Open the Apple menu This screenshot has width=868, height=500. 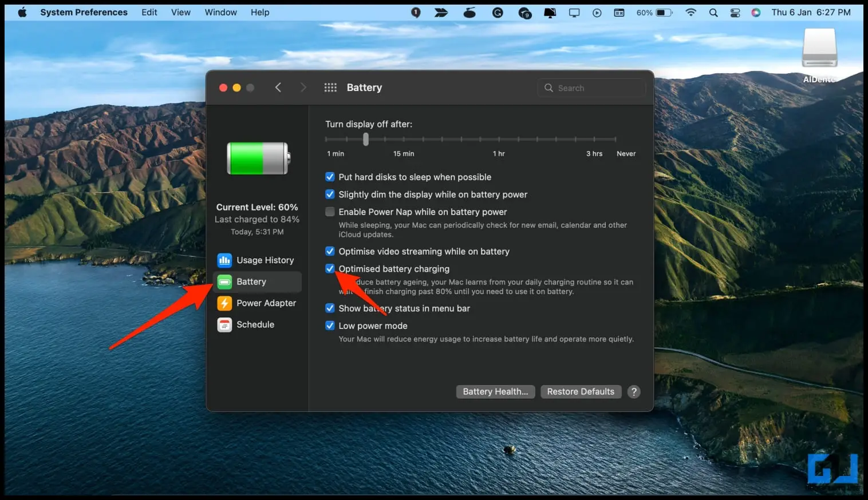click(x=22, y=12)
